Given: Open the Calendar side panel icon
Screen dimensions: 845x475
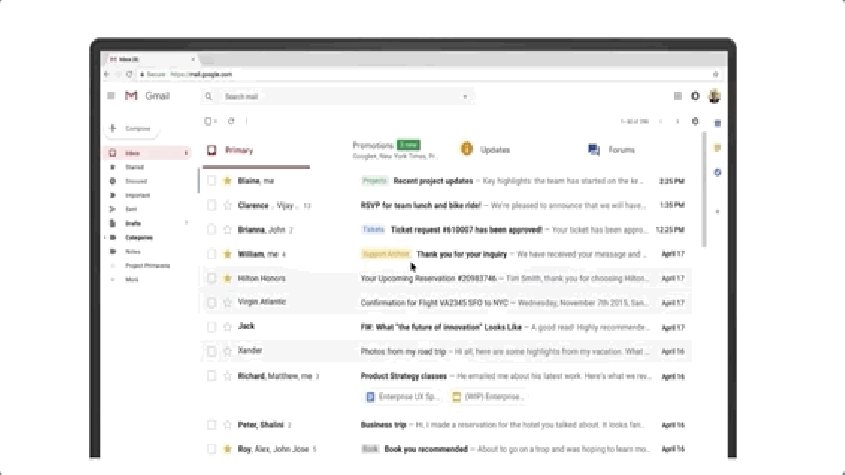Looking at the screenshot, I should click(x=717, y=123).
